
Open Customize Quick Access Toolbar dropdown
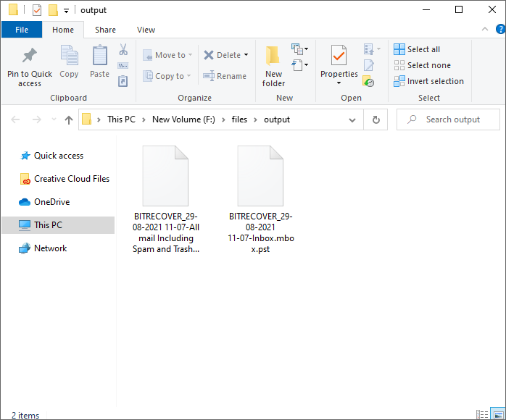[x=67, y=11]
